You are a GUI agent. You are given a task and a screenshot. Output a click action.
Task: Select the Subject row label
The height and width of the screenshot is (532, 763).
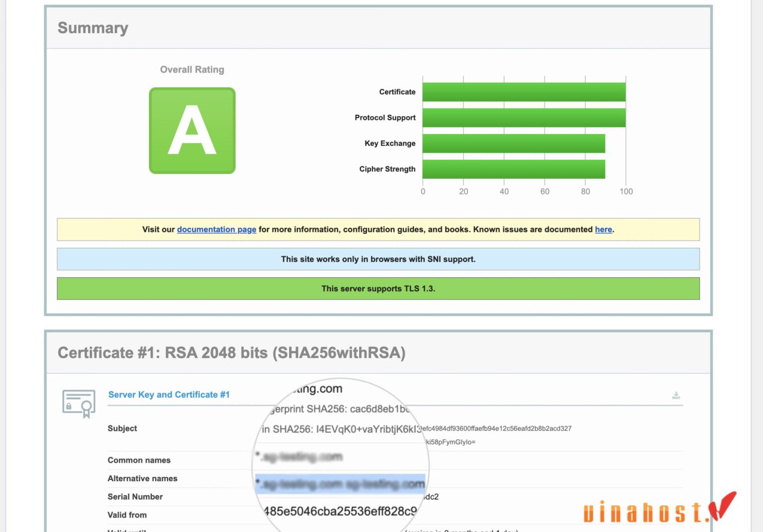click(x=122, y=428)
